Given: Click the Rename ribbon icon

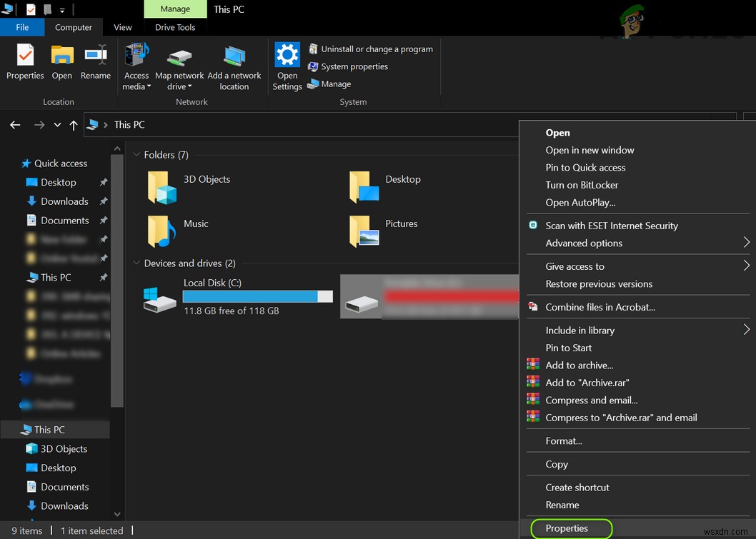Looking at the screenshot, I should pyautogui.click(x=96, y=61).
